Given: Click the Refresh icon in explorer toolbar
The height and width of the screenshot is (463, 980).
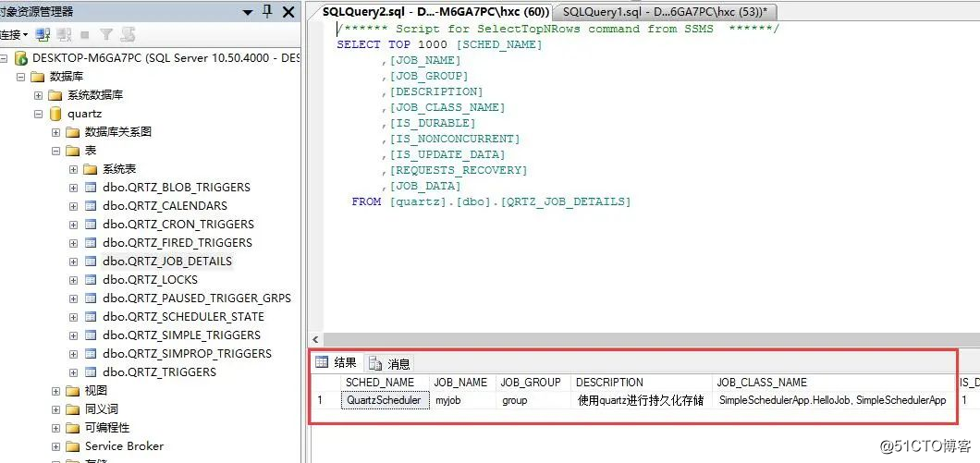Looking at the screenshot, I should [128, 34].
